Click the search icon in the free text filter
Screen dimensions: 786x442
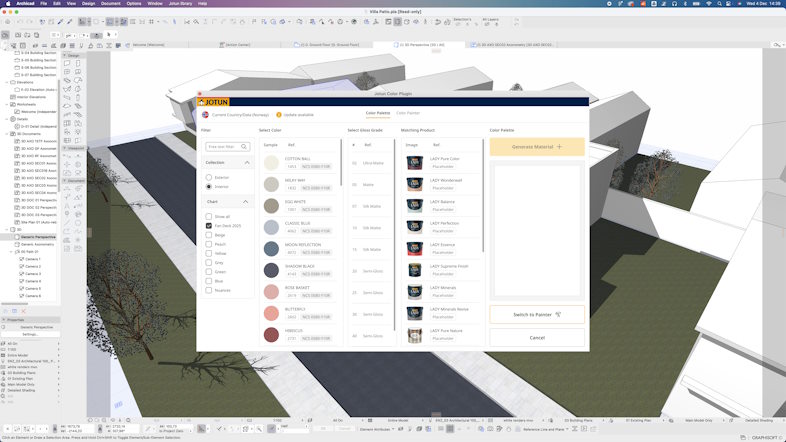[x=244, y=147]
